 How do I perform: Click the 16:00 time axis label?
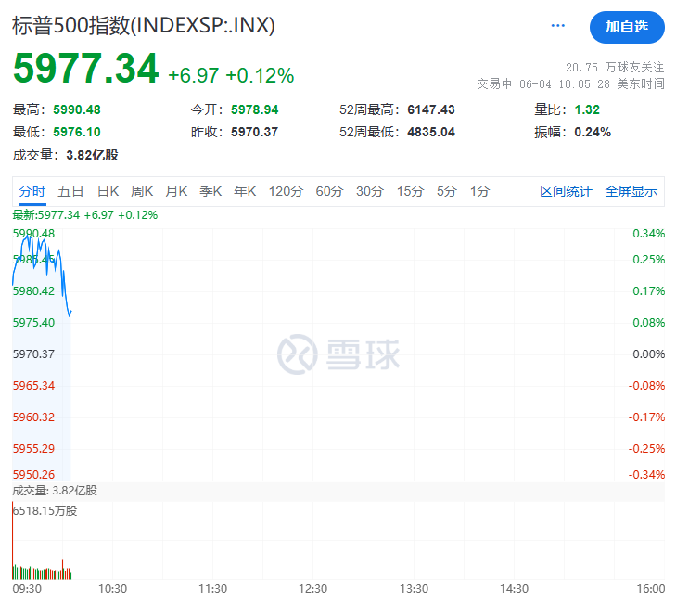(651, 589)
